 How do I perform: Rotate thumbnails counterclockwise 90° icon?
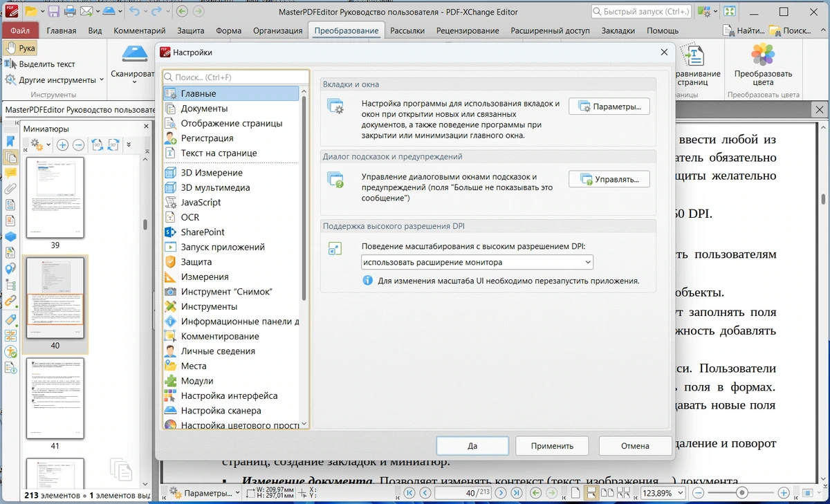coord(98,145)
